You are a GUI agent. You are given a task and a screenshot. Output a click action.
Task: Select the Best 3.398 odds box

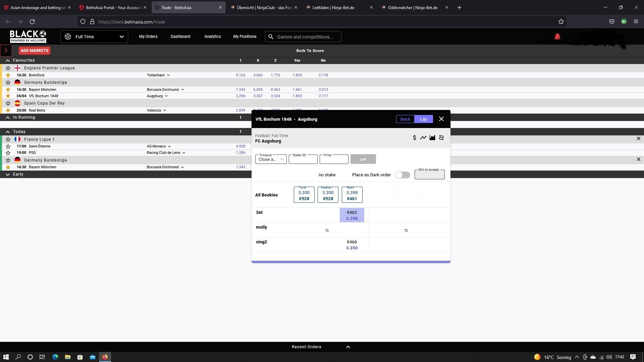click(x=352, y=195)
